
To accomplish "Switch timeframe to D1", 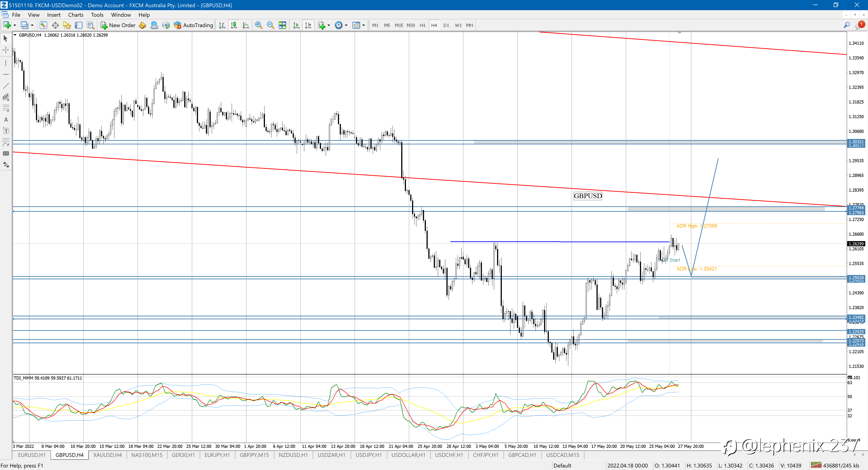I will coord(446,25).
